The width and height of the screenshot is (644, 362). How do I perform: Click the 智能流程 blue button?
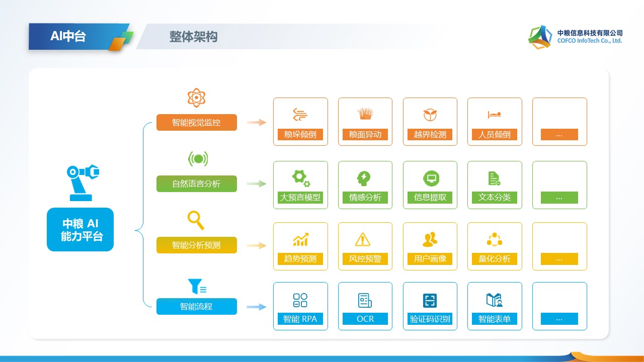pyautogui.click(x=196, y=306)
